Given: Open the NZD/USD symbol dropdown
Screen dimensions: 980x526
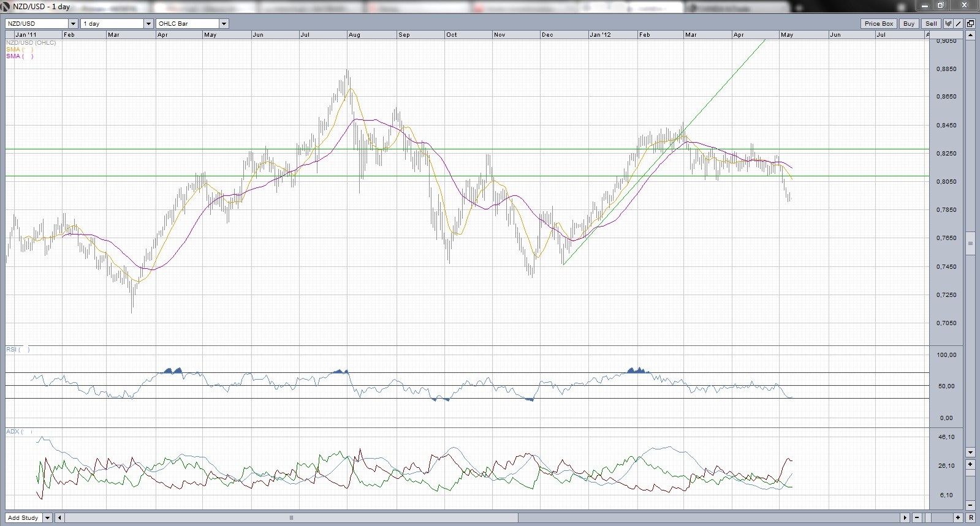Looking at the screenshot, I should point(73,23).
